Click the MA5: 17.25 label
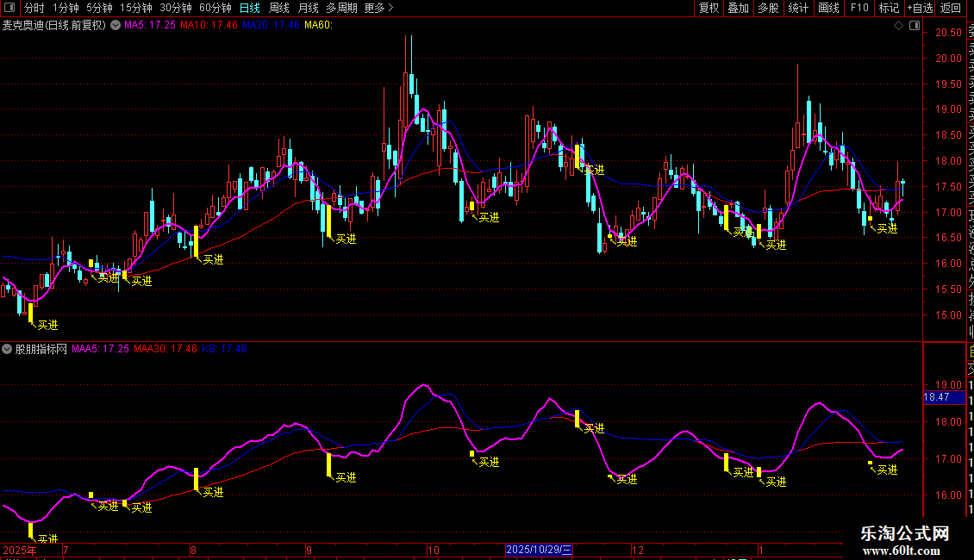 pos(150,25)
